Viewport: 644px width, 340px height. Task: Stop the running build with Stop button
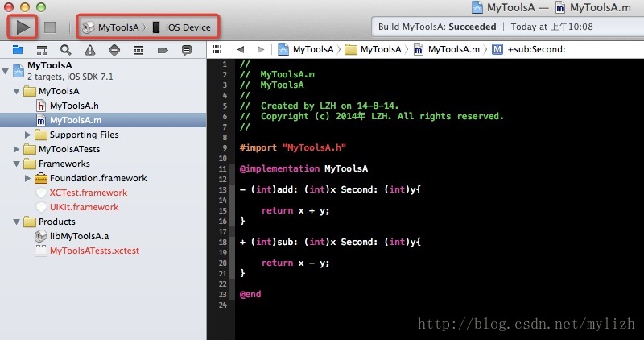coord(50,27)
